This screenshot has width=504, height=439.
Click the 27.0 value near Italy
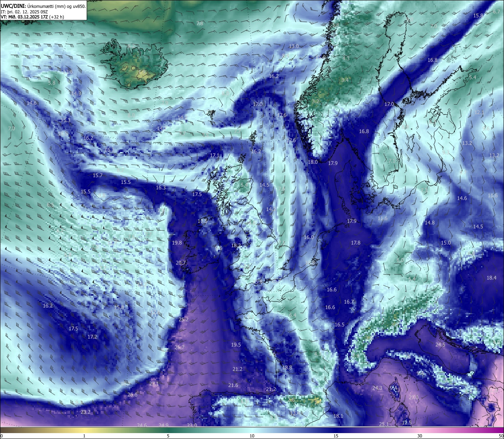413,397
